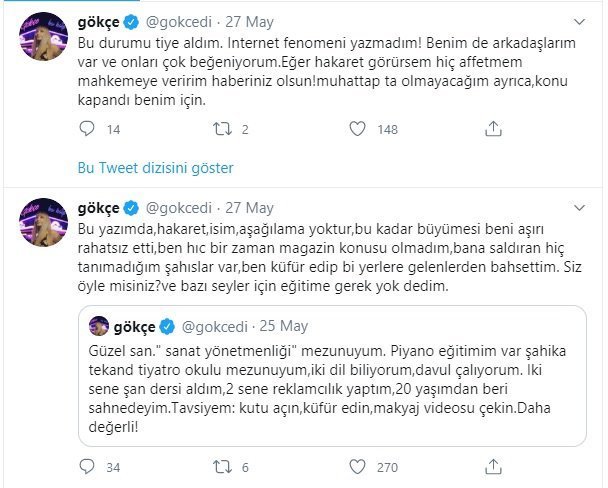Viewport: 608px width, 488px height.
Task: Click 'Bu Tweet dizisini göster' link
Action: [x=155, y=166]
